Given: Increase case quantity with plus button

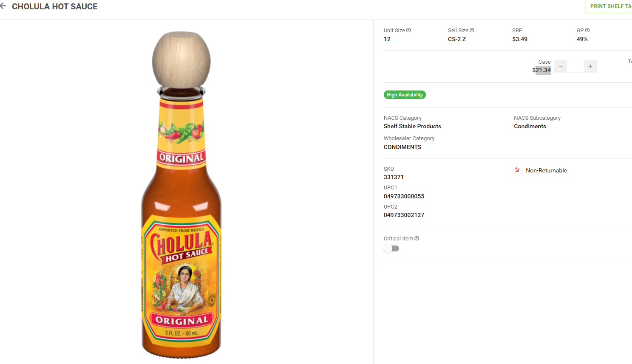Looking at the screenshot, I should click(x=590, y=66).
